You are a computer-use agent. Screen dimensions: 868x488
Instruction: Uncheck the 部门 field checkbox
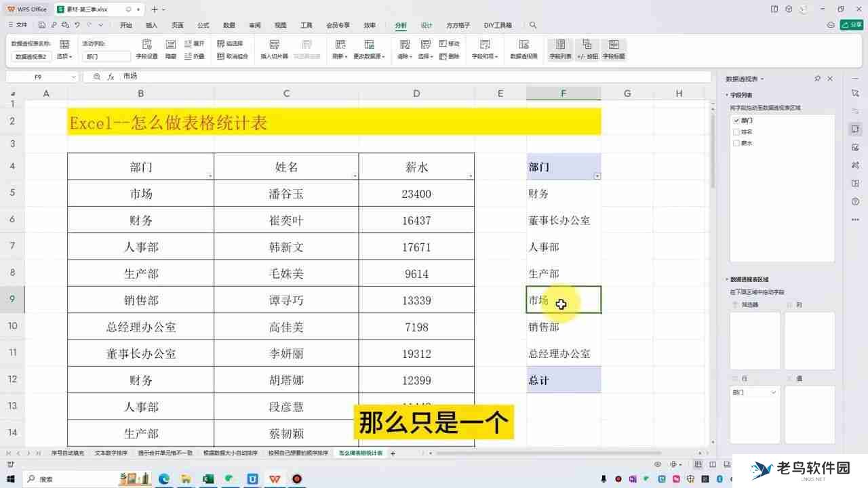[736, 120]
